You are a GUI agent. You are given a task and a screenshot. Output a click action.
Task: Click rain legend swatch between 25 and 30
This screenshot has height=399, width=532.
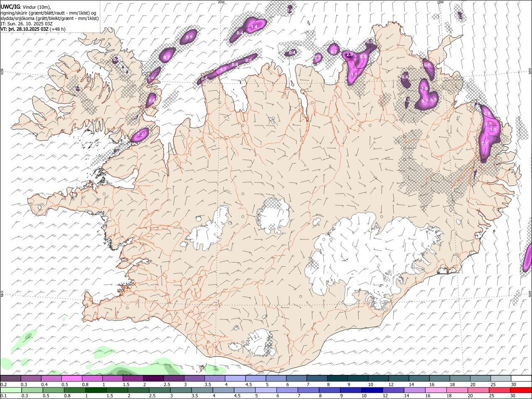[x=500, y=390]
